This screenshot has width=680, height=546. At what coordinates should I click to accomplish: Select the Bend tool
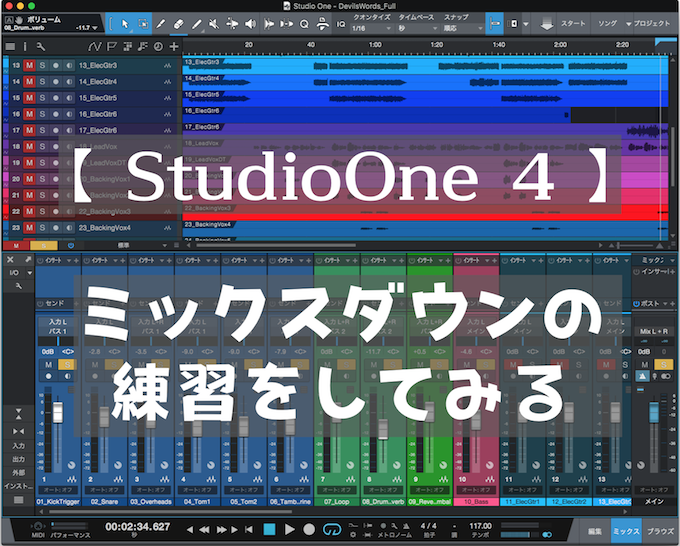pyautogui.click(x=232, y=24)
